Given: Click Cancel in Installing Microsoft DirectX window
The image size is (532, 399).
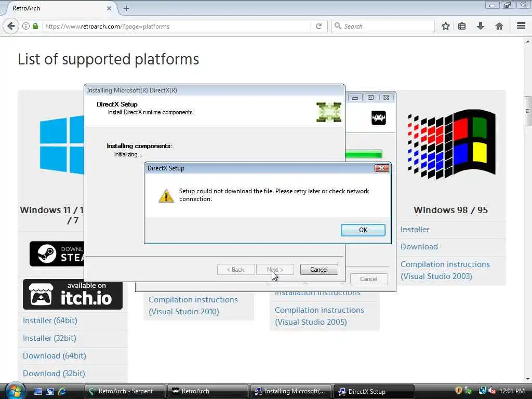Looking at the screenshot, I should point(319,270).
